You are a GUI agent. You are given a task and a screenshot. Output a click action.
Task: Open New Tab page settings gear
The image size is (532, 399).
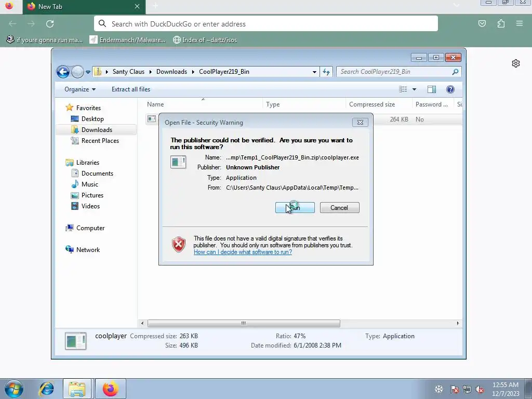coord(516,63)
